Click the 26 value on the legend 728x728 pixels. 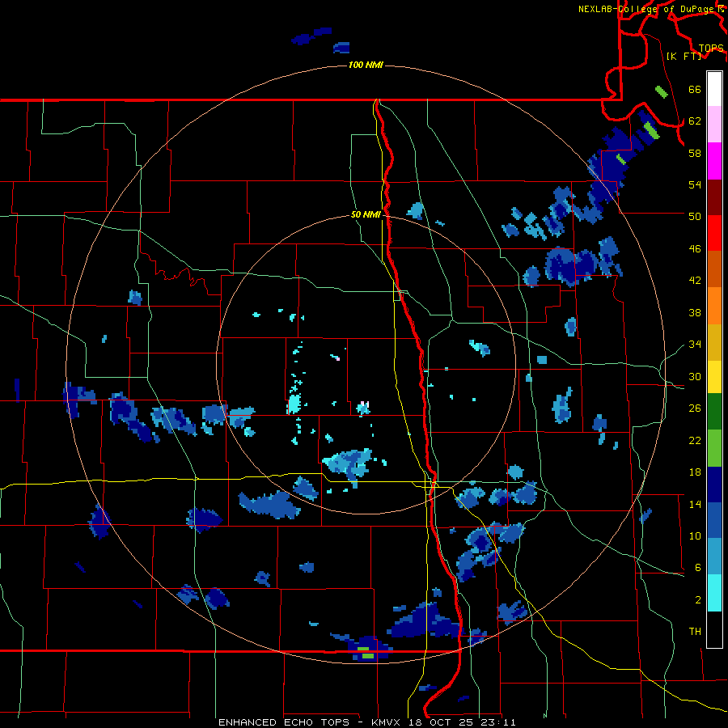tap(695, 408)
